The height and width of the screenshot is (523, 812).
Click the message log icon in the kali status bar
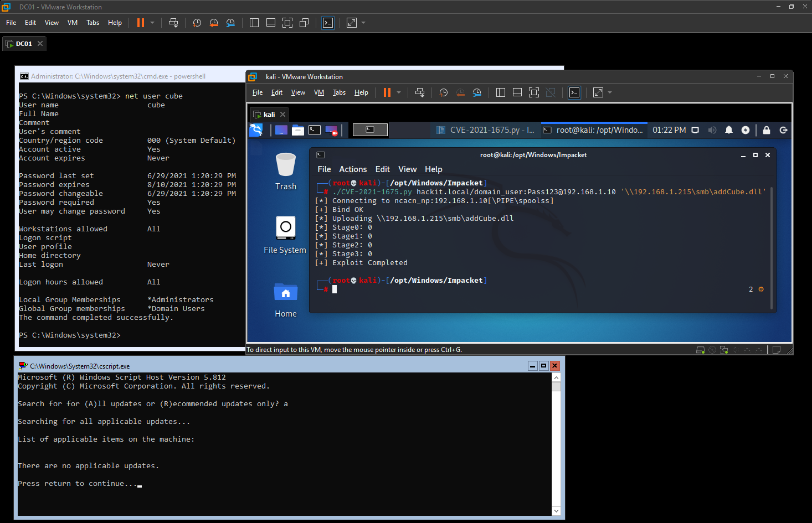pos(777,350)
